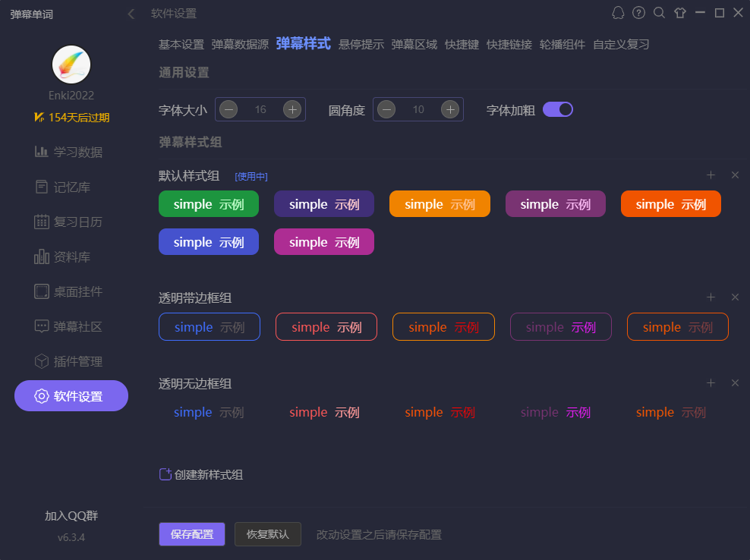Click the 恢复默认 button
750x560 pixels.
point(267,534)
